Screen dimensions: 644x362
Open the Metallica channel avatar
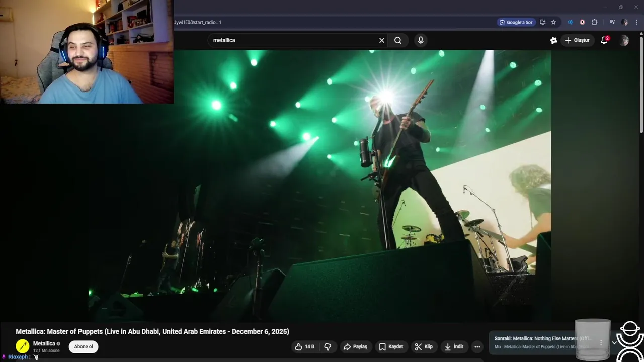click(23, 346)
